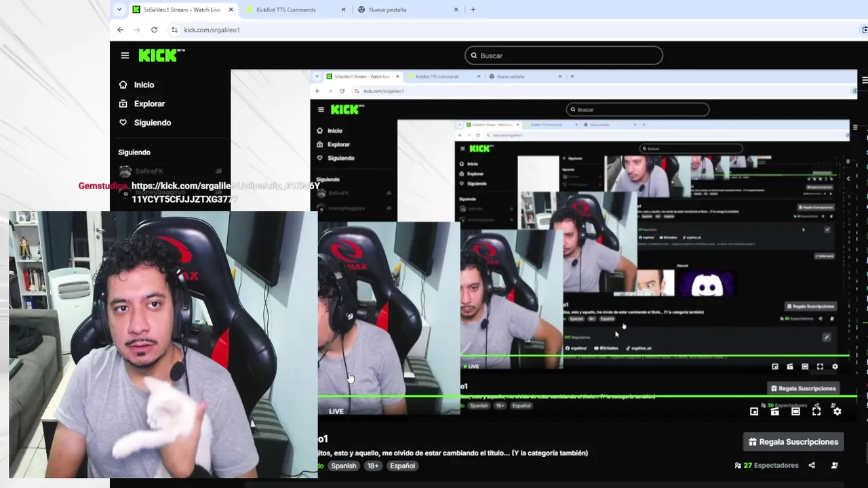Screen dimensions: 868x488
Task: Click reload in the embedded stream browser
Action: pos(342,91)
